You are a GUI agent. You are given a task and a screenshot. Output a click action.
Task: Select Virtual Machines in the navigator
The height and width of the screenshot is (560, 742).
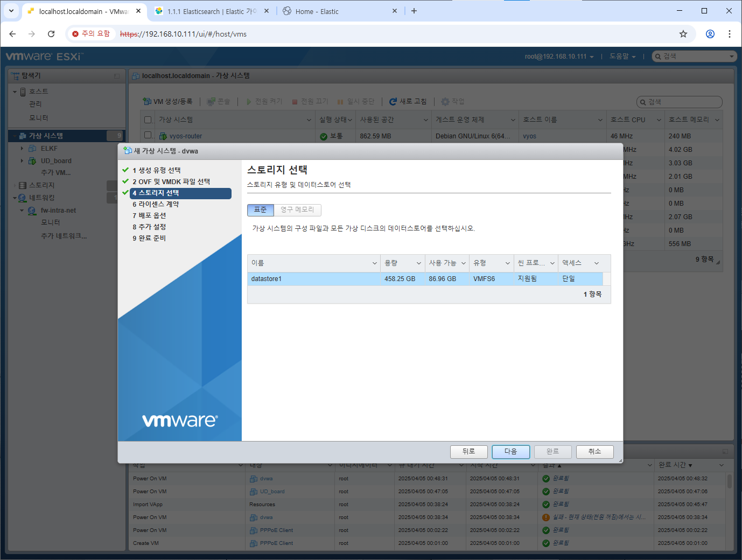(x=46, y=136)
